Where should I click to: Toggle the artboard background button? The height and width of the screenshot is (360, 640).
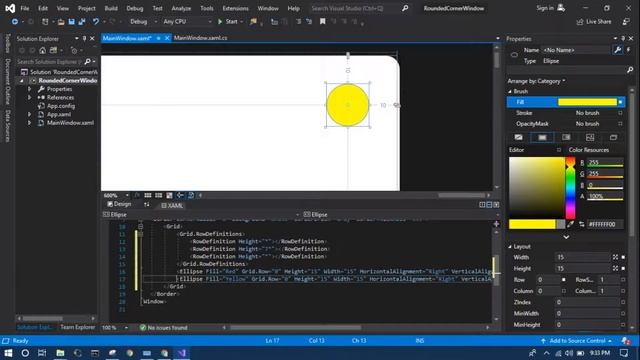[x=169, y=196]
